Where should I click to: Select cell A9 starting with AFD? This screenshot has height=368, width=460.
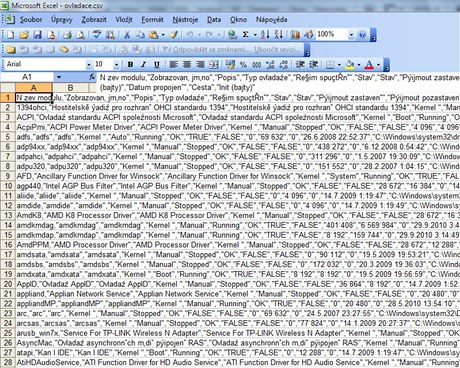pyautogui.click(x=34, y=176)
